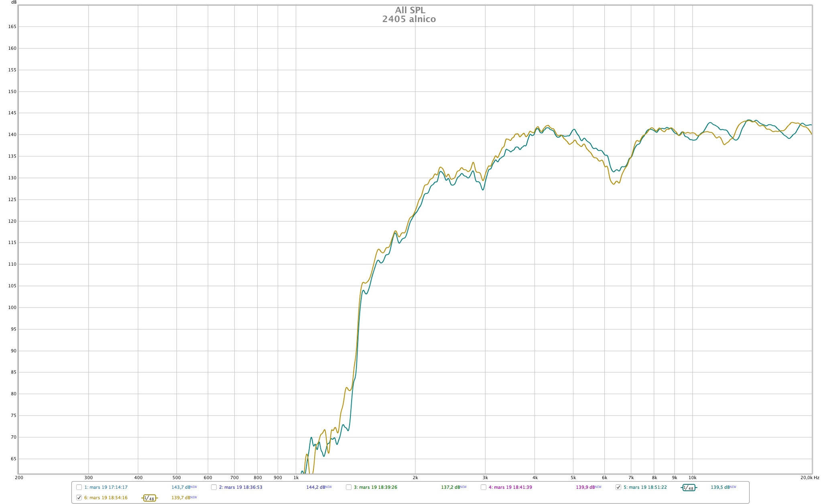The width and height of the screenshot is (821, 504).
Task: Click the 139,9 dB value of trace 4
Action: tap(585, 487)
